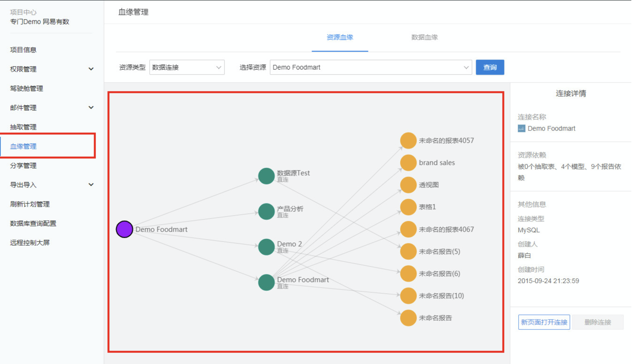Viewport: 632px width, 364px height.
Task: Click the brand sales node label
Action: coord(437,163)
